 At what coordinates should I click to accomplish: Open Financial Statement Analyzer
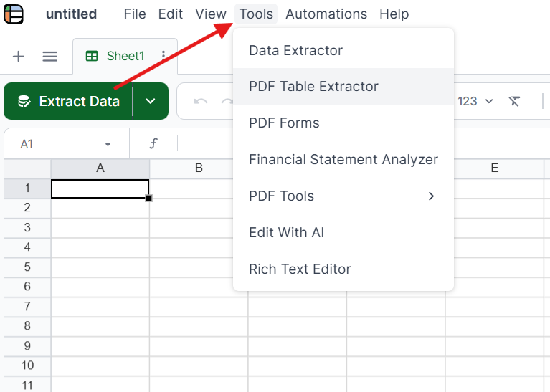click(x=343, y=160)
